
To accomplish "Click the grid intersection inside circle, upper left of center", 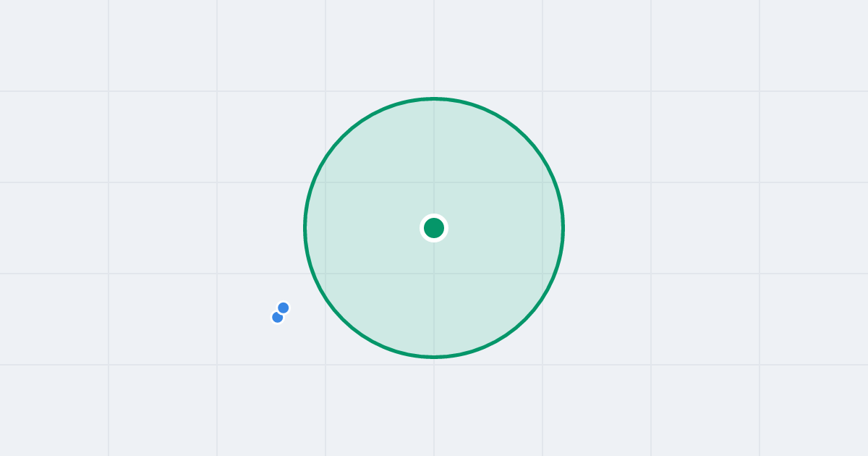I will pyautogui.click(x=325, y=182).
